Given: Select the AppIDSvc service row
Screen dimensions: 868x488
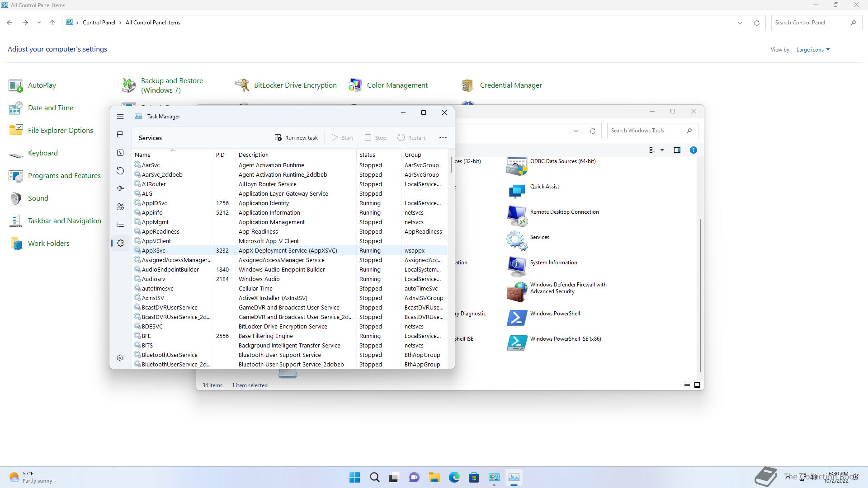Looking at the screenshot, I should (x=289, y=203).
